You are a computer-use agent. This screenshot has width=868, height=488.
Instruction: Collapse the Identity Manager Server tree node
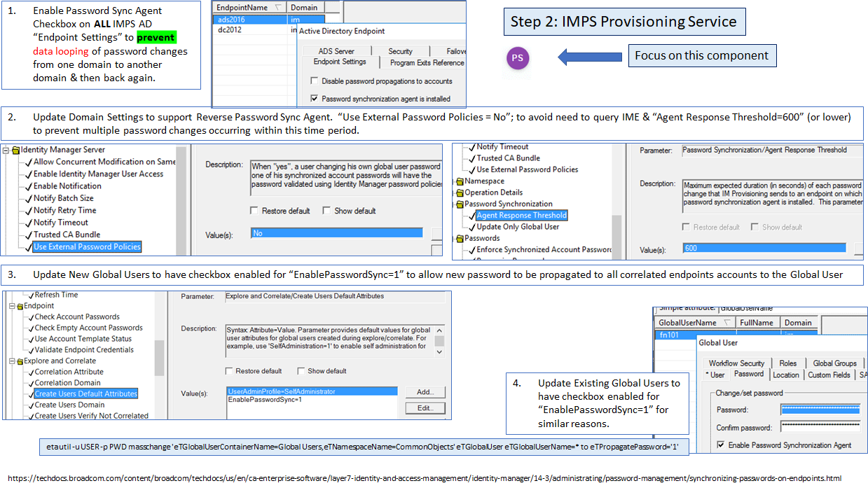[7, 150]
